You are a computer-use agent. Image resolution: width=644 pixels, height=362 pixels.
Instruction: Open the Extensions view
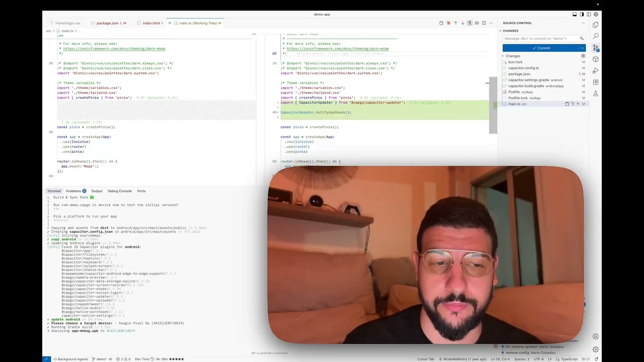[x=596, y=82]
